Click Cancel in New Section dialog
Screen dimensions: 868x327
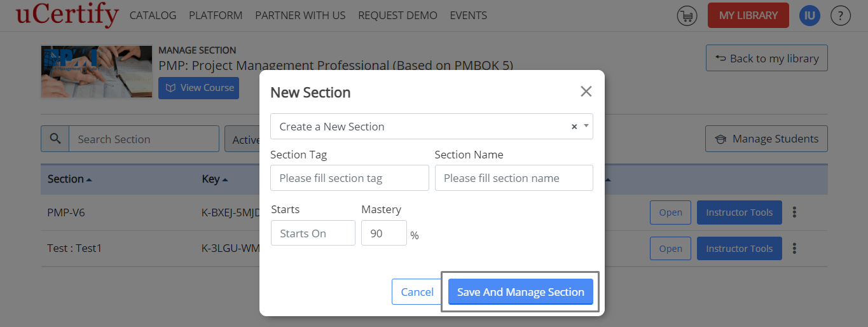pyautogui.click(x=417, y=292)
